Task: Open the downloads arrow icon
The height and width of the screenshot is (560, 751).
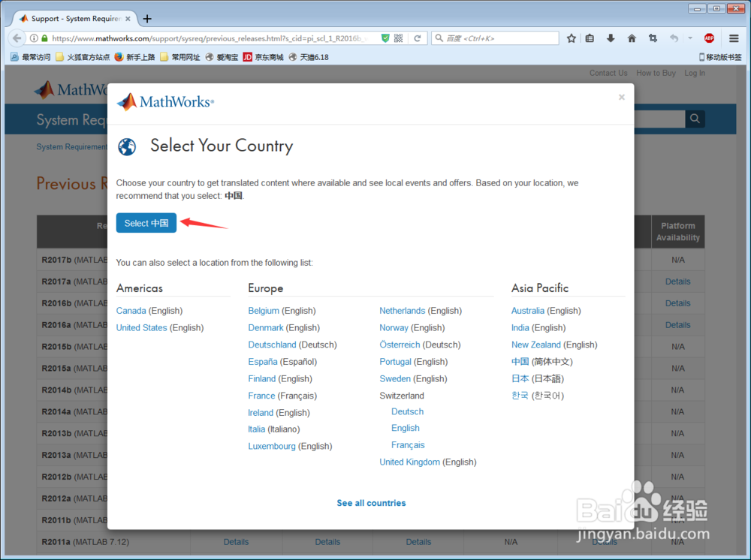Action: coord(611,38)
